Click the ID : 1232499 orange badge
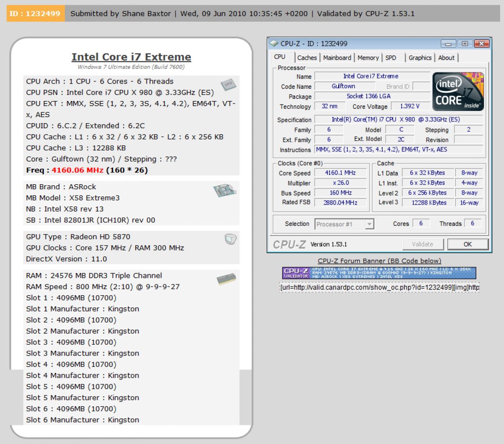This screenshot has height=444, width=504. pyautogui.click(x=35, y=13)
